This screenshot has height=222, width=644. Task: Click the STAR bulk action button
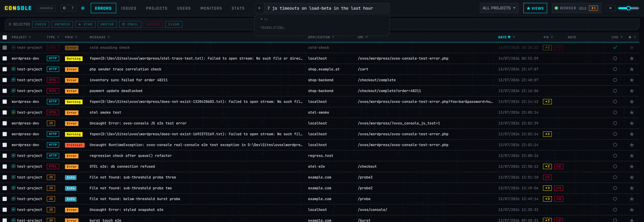click(85, 24)
